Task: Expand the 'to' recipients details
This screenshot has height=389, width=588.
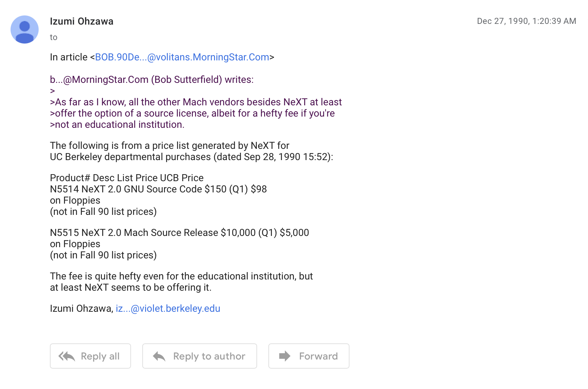Action: [53, 37]
